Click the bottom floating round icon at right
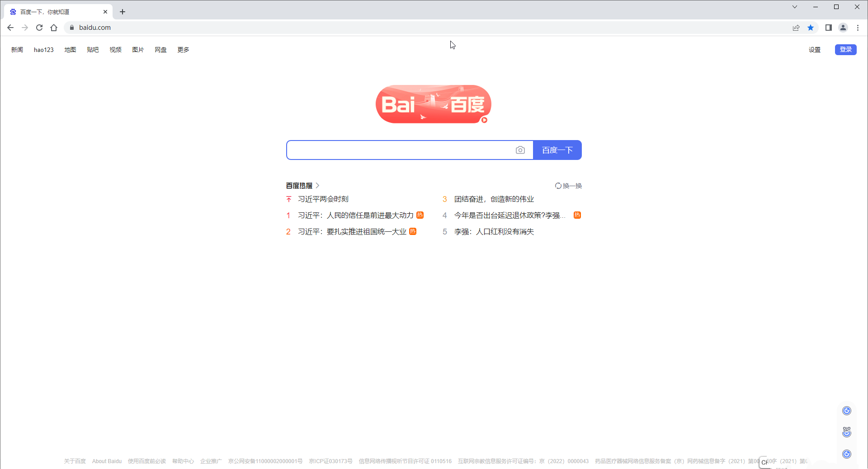 click(847, 454)
